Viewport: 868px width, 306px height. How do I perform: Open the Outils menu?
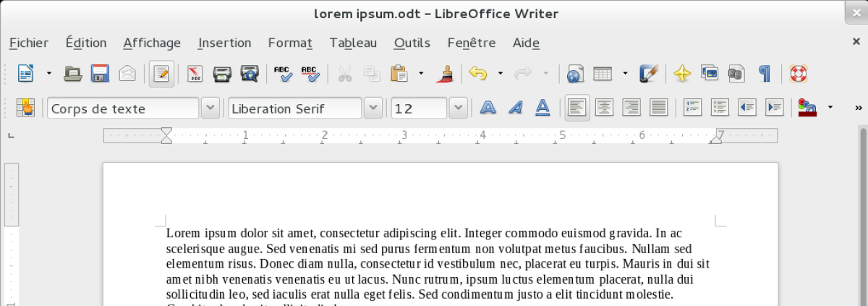412,43
